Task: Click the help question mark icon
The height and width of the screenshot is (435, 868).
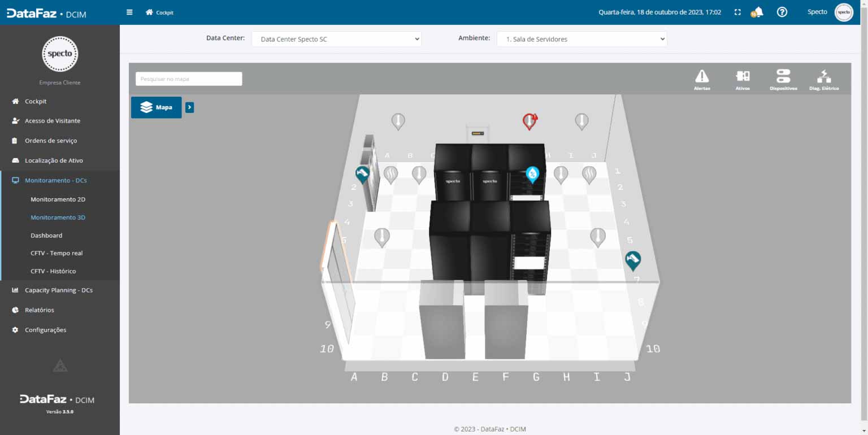Action: tap(782, 12)
